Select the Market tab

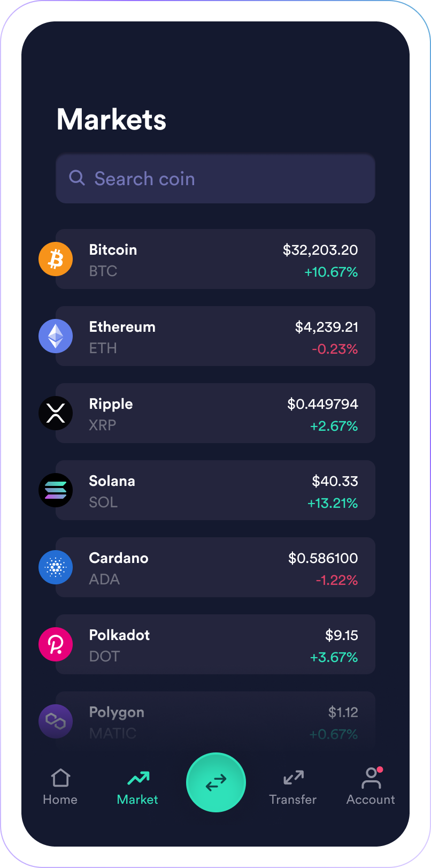click(137, 787)
